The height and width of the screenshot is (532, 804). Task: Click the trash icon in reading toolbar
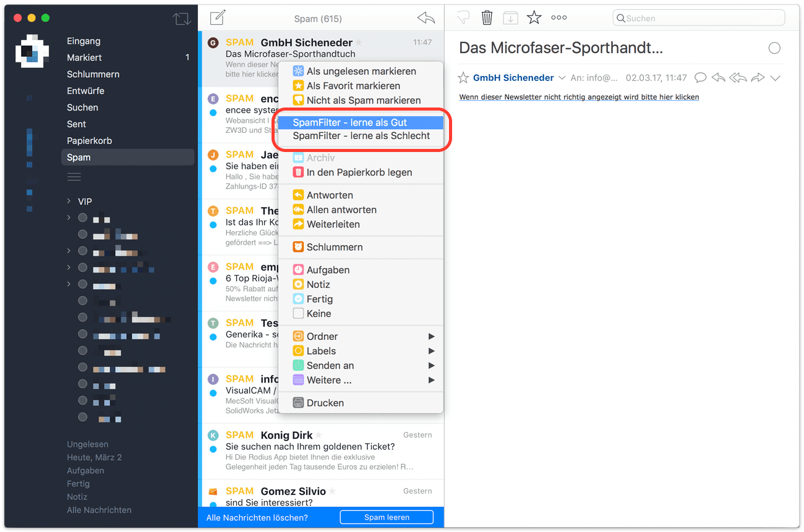[x=487, y=18]
